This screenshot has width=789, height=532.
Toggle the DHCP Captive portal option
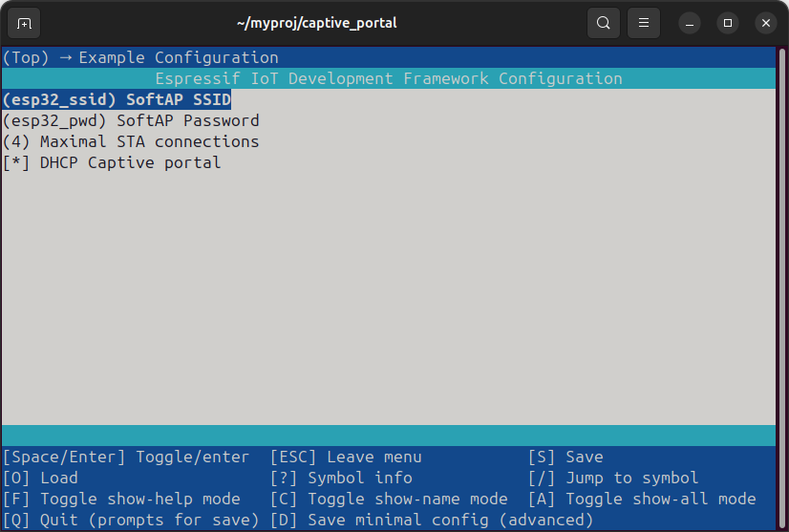pyautogui.click(x=112, y=163)
